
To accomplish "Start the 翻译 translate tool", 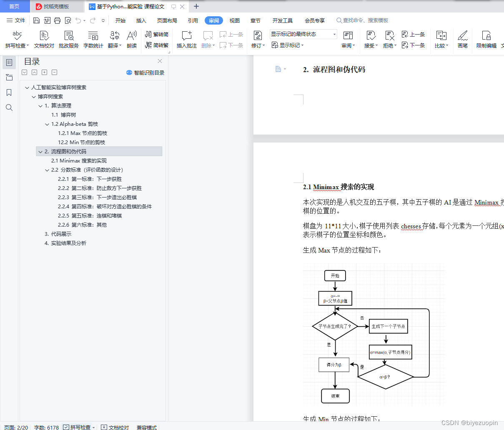I will 113,40.
